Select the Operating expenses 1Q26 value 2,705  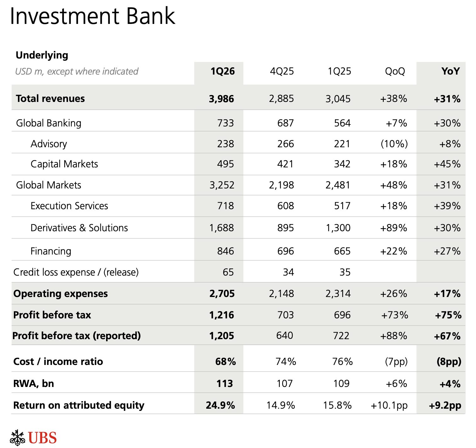(x=222, y=294)
